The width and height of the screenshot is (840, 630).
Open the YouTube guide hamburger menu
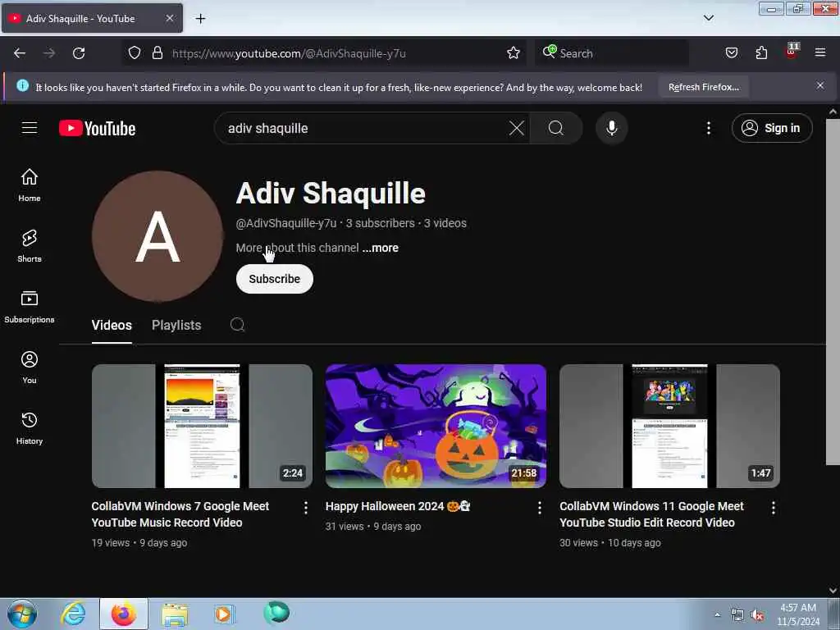(x=30, y=128)
